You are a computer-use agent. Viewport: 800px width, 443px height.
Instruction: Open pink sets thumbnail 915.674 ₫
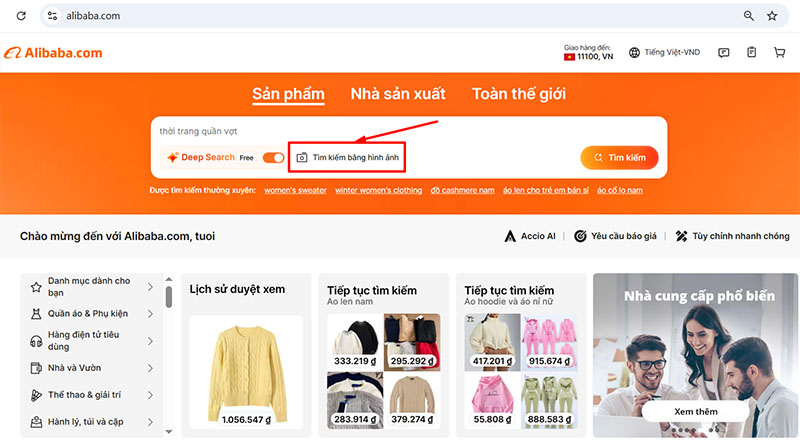[549, 342]
